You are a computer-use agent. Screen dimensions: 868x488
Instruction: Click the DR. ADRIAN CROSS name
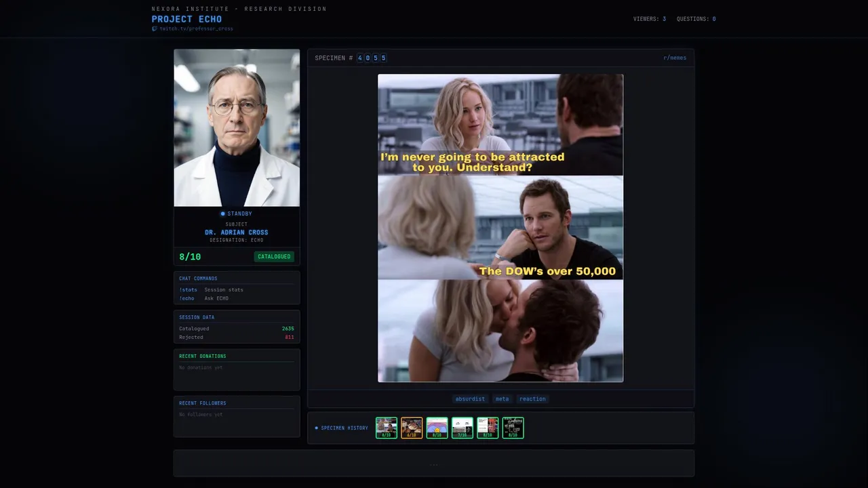pos(237,232)
